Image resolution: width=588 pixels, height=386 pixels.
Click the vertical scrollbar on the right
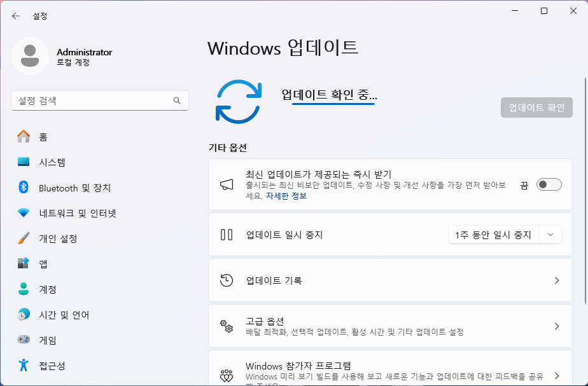585,191
